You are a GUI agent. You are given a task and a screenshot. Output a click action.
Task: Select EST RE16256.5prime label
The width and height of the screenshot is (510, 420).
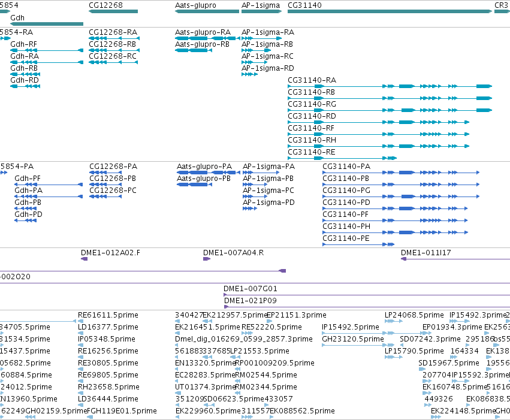tap(108, 351)
